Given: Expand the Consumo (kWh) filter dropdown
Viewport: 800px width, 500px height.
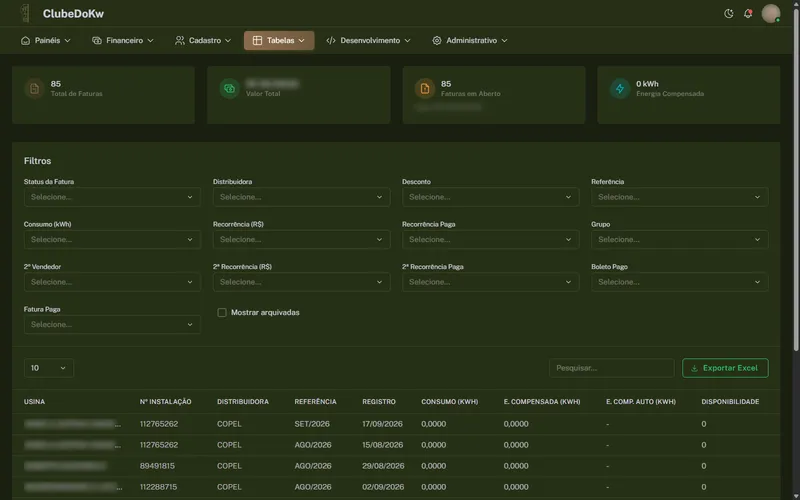Looking at the screenshot, I should click(x=112, y=239).
